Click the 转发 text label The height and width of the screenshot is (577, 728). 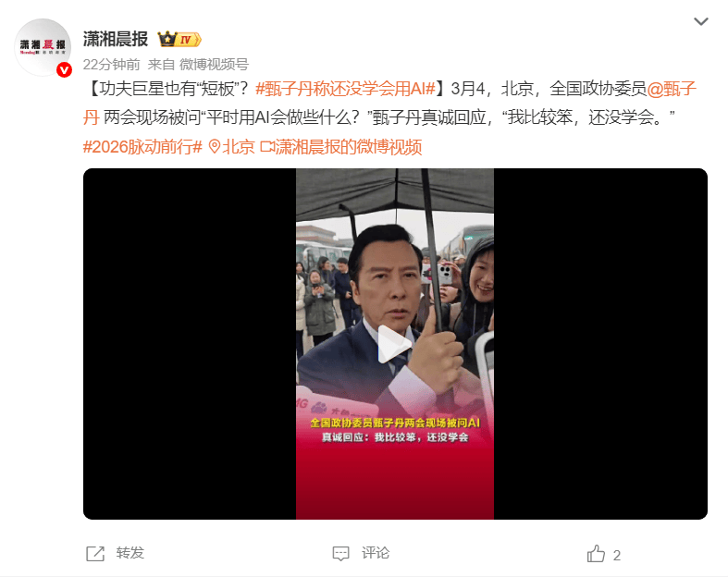click(x=130, y=553)
